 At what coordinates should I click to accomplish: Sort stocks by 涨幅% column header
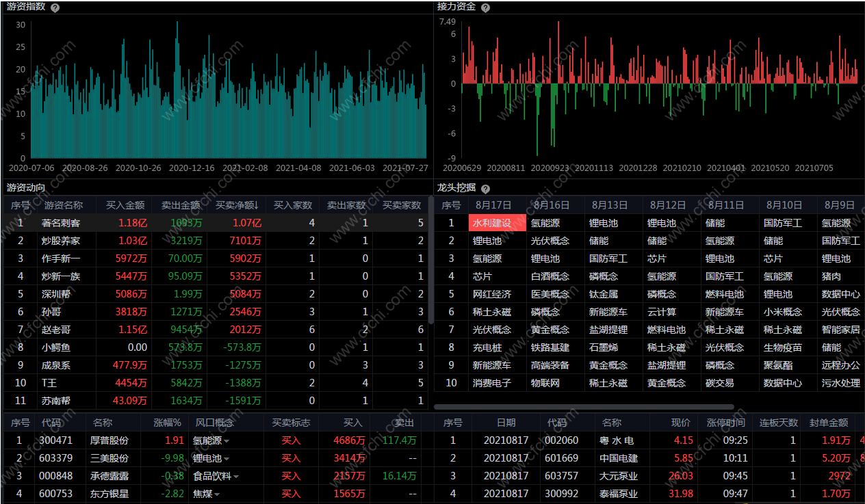[167, 423]
